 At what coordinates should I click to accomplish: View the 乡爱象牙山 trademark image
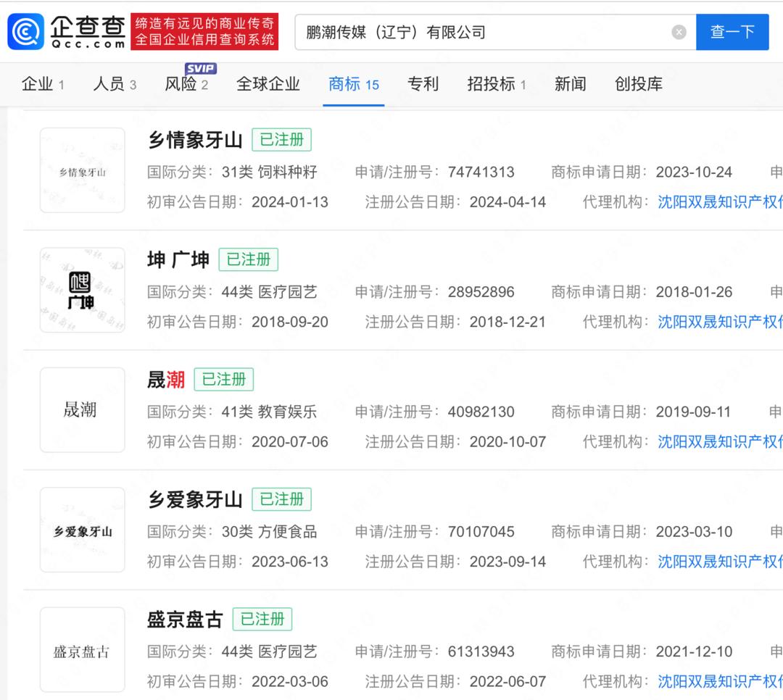point(82,530)
